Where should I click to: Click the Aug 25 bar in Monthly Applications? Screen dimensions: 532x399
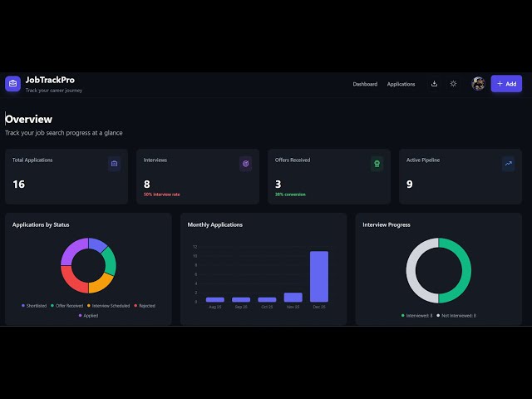click(x=215, y=299)
